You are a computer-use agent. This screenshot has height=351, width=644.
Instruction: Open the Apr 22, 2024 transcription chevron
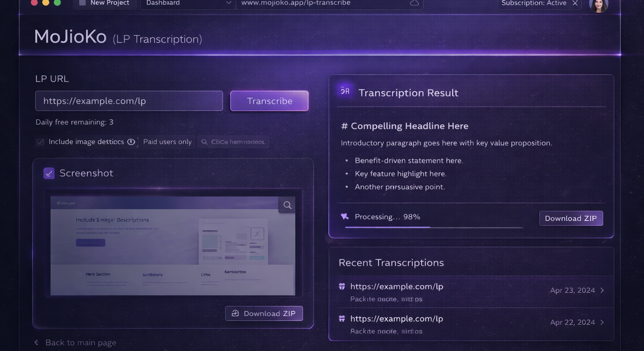[x=602, y=322]
